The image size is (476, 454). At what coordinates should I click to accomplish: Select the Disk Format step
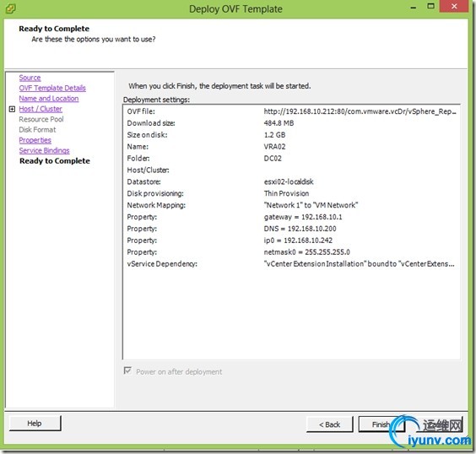[37, 130]
